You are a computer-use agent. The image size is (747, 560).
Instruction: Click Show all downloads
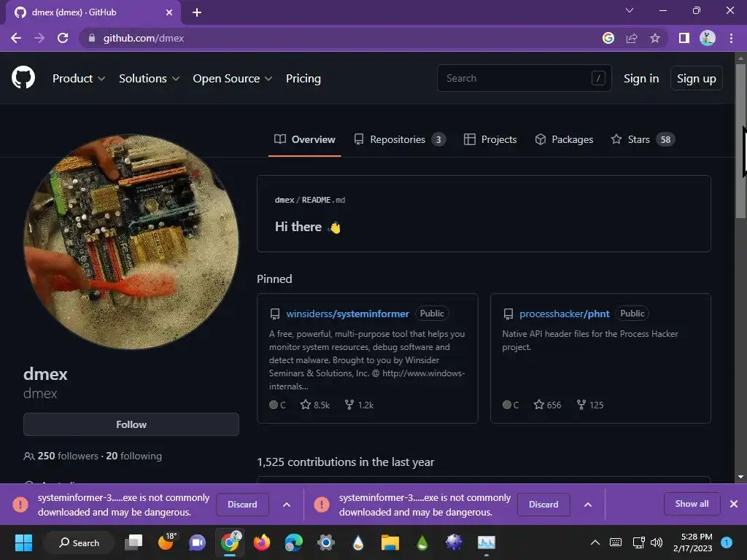692,504
